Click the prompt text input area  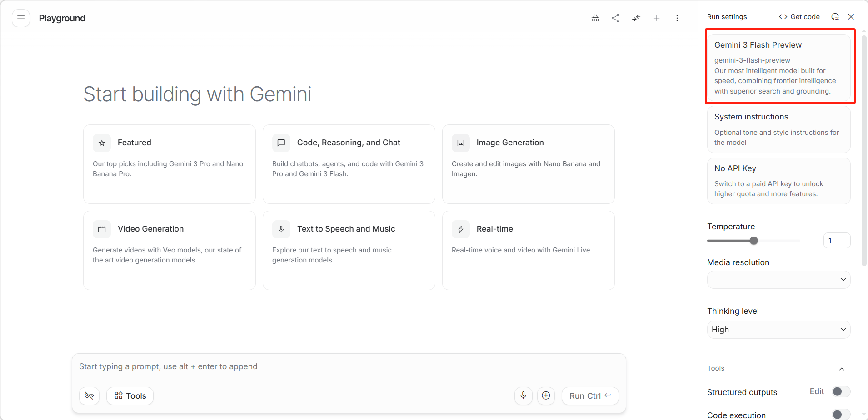(349, 367)
